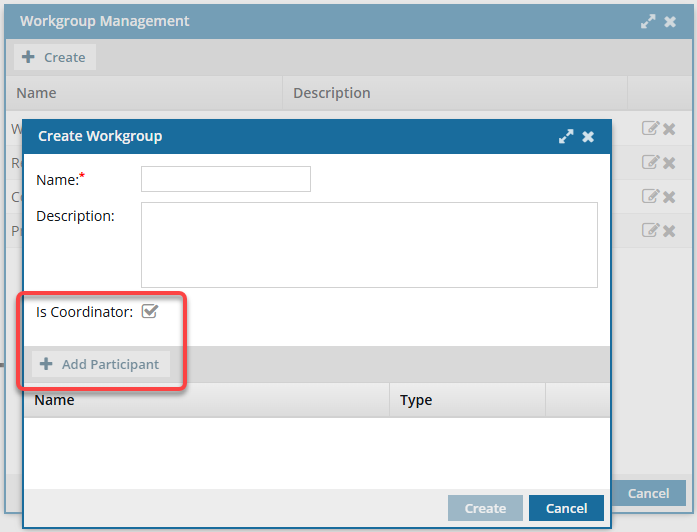Click the delete icon in the first workgroup row

coord(669,128)
